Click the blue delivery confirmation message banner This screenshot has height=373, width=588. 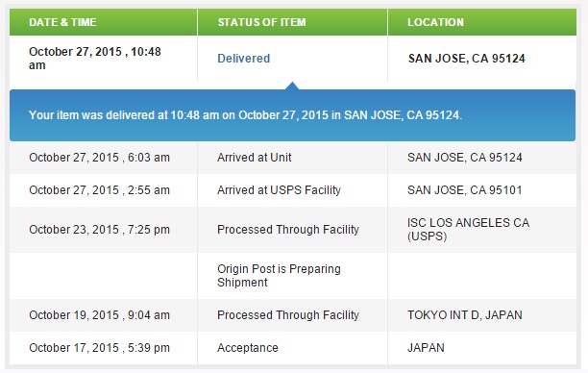pos(292,115)
